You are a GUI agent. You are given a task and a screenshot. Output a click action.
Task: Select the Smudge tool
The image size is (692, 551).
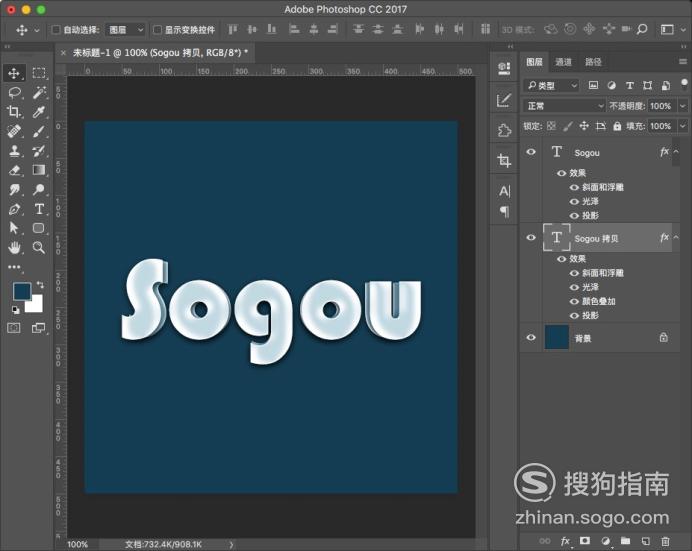[x=14, y=189]
